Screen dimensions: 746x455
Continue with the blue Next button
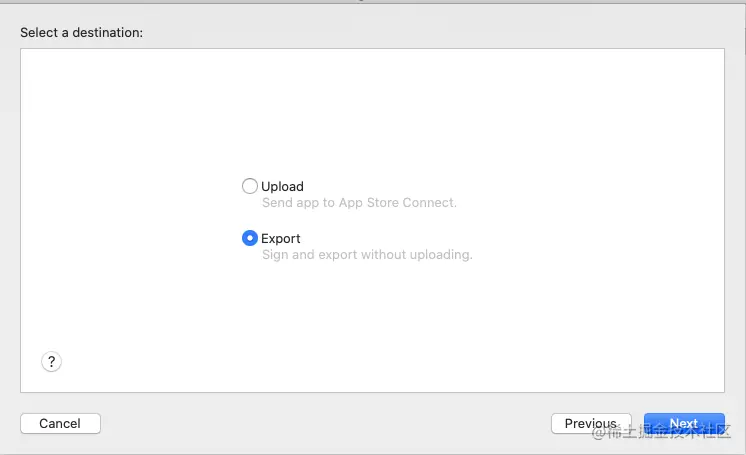click(x=684, y=424)
